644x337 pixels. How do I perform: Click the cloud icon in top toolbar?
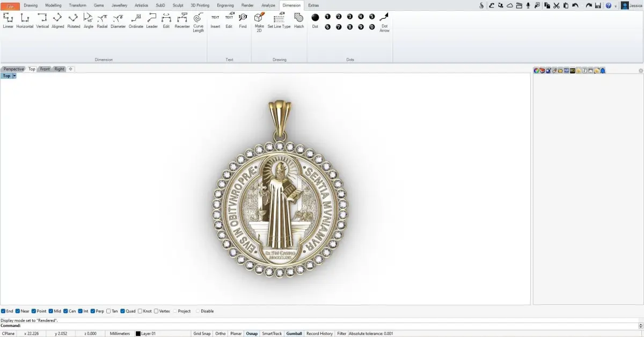(510, 5)
